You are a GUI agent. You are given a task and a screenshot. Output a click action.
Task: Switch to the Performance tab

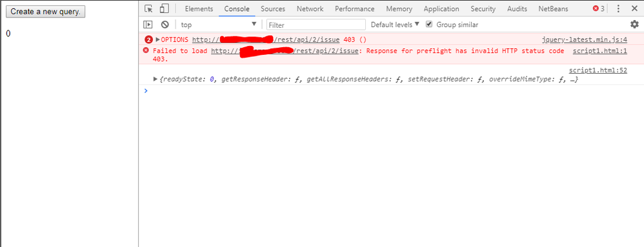click(x=354, y=8)
